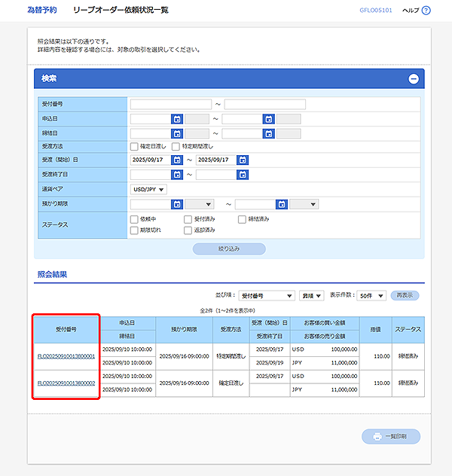Click the printer icon on 一覧印刷
Viewport: 452px width, 476px height.
click(377, 437)
